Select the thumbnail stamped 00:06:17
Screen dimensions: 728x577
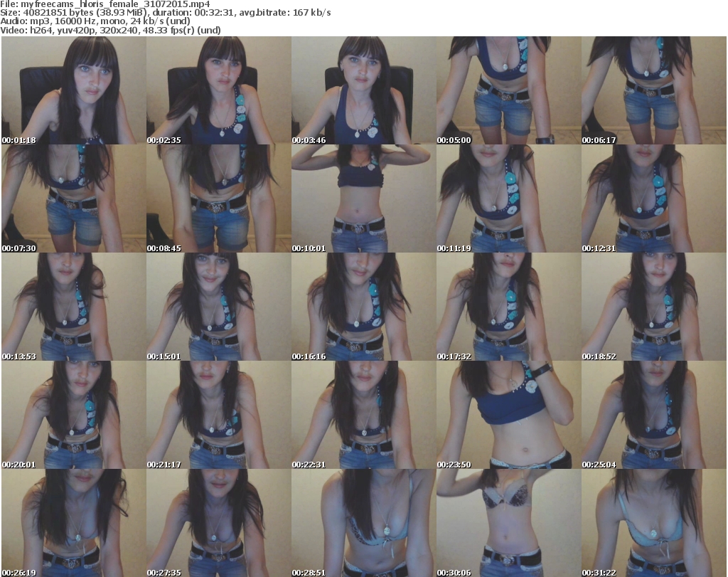[654, 90]
